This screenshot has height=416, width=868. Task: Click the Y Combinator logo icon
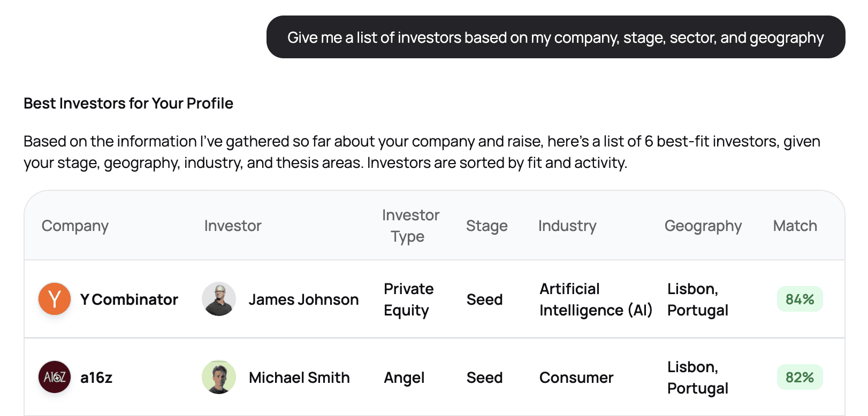55,299
